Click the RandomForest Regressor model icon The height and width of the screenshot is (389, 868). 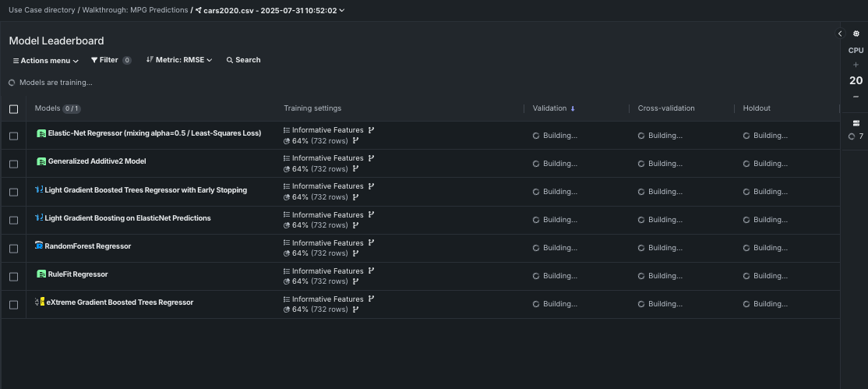pyautogui.click(x=39, y=246)
